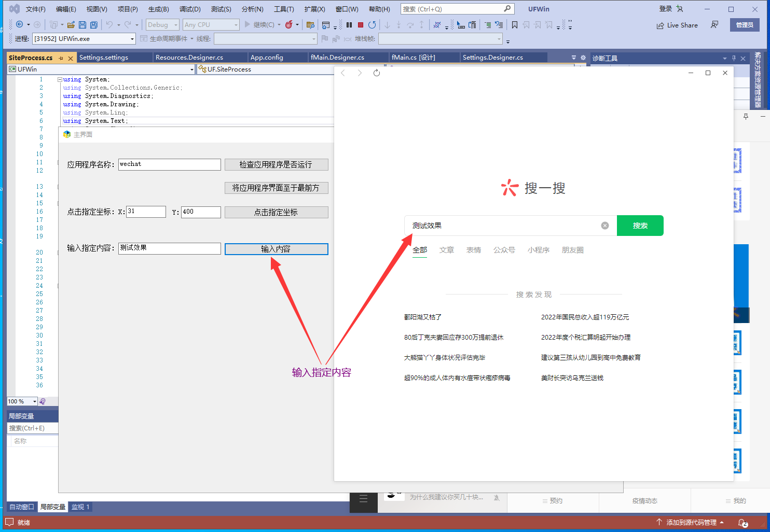Open the editor tab list dropdown arrow
This screenshot has height=532, width=770.
[x=573, y=58]
